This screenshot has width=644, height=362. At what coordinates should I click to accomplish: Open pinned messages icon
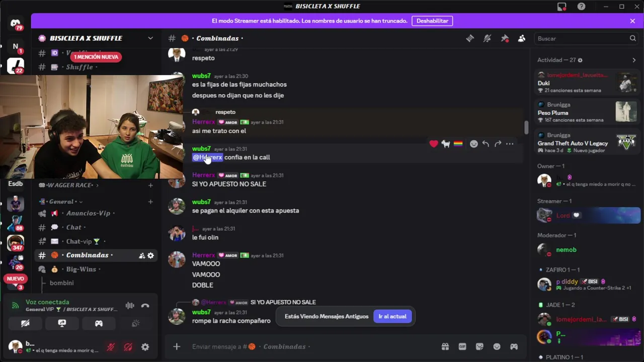click(x=505, y=38)
